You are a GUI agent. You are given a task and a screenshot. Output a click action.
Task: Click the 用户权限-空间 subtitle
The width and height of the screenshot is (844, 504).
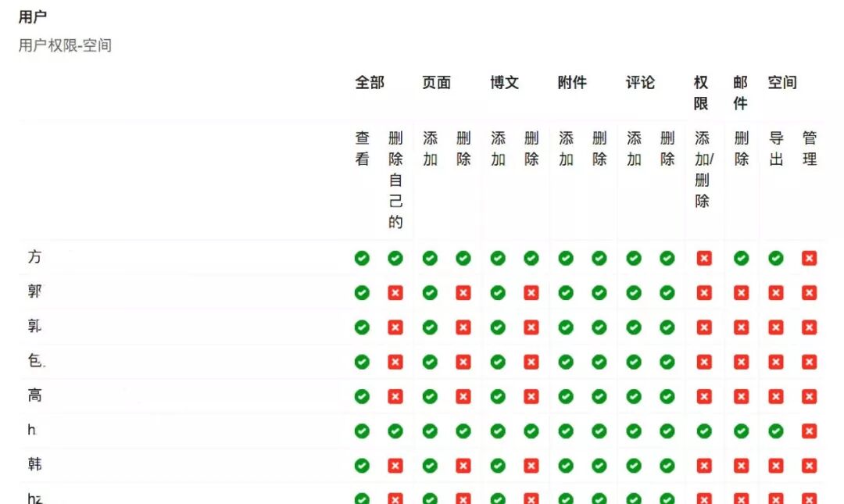[x=65, y=45]
